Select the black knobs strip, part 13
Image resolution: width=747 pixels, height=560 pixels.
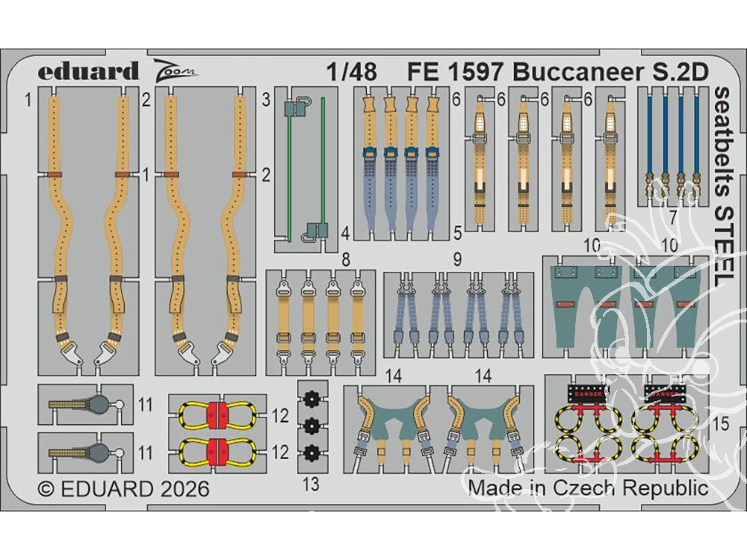(312, 426)
